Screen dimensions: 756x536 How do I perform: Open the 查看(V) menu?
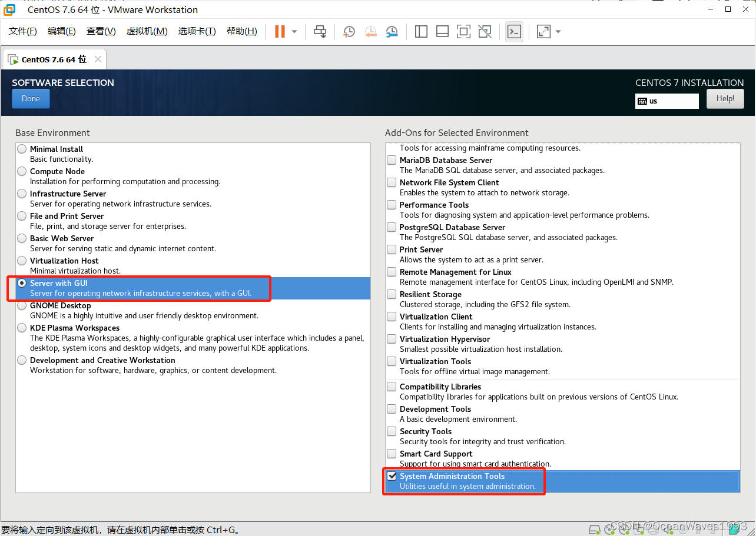[x=101, y=31]
